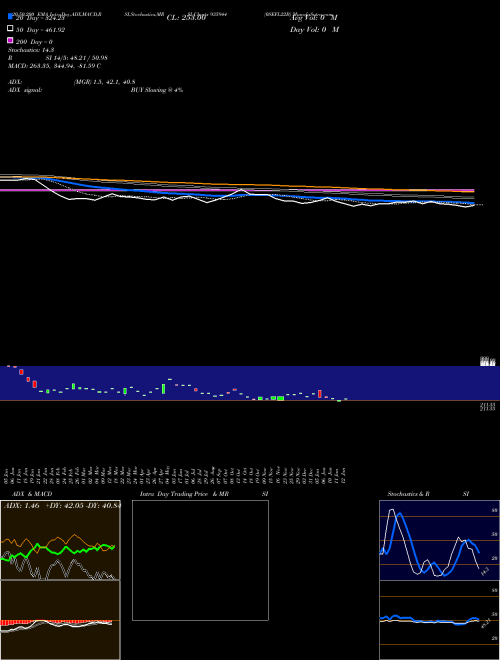Click the 'Avg Vol: 0 M' text

point(314,18)
